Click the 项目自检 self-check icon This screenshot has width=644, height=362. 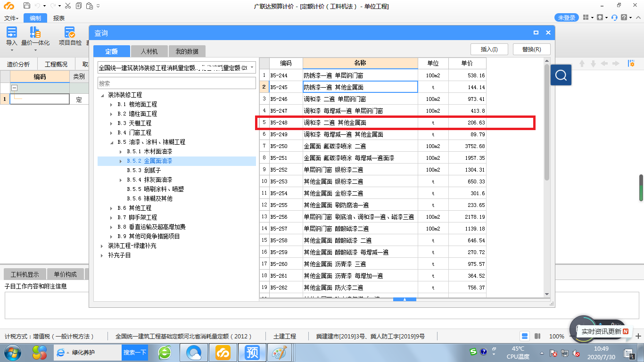pyautogui.click(x=70, y=32)
